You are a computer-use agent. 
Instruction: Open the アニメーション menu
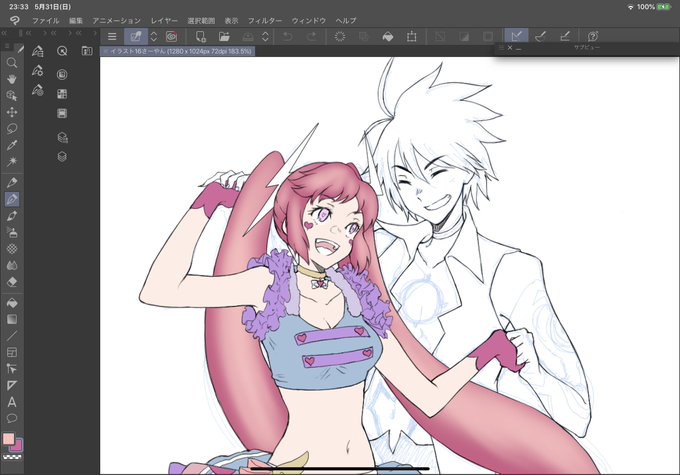[x=116, y=20]
